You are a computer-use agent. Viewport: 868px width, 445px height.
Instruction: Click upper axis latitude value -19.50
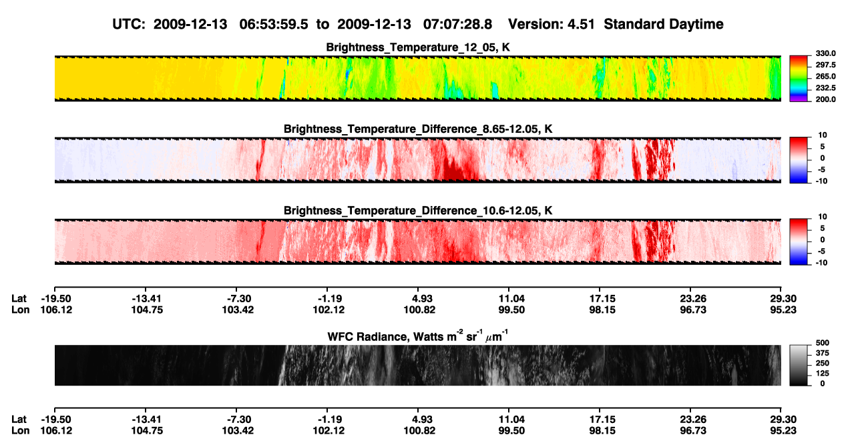(x=57, y=298)
